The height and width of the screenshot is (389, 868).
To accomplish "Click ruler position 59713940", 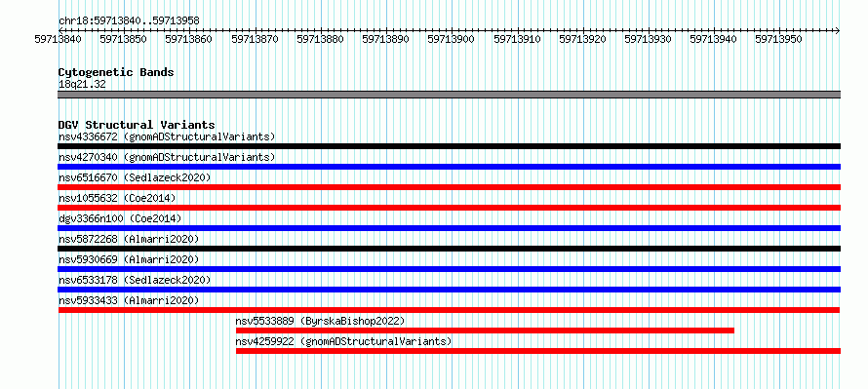I will tap(713, 39).
